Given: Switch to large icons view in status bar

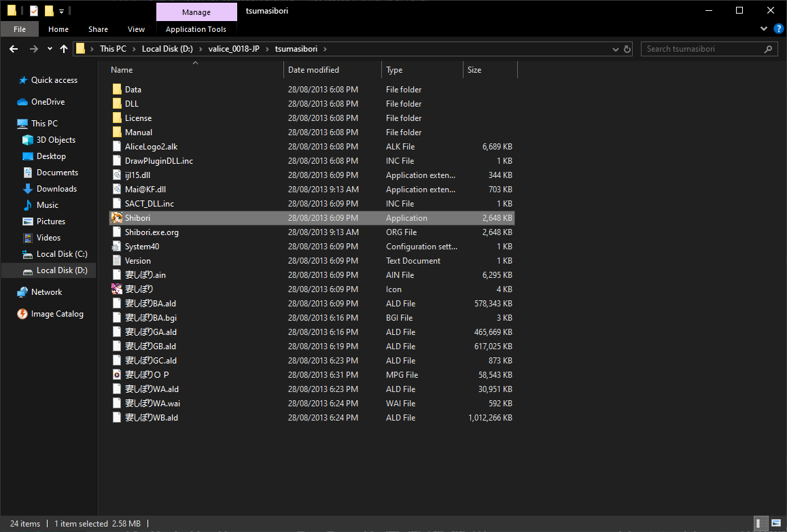Looking at the screenshot, I should 776,523.
